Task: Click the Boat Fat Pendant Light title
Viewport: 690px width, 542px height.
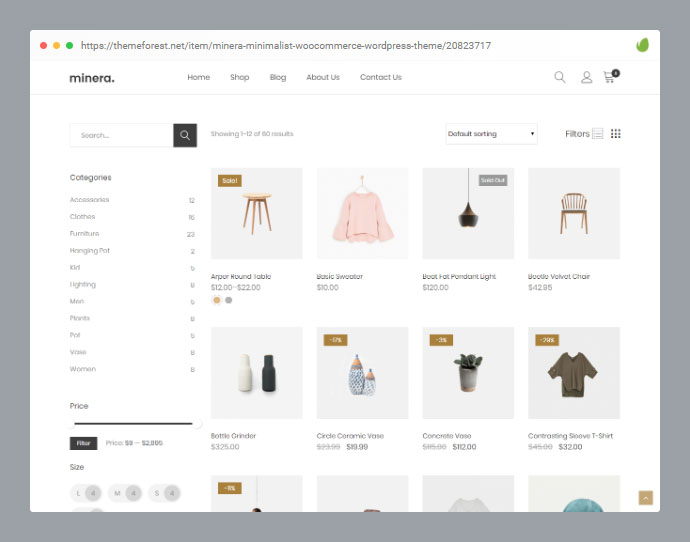Action: coord(459,276)
